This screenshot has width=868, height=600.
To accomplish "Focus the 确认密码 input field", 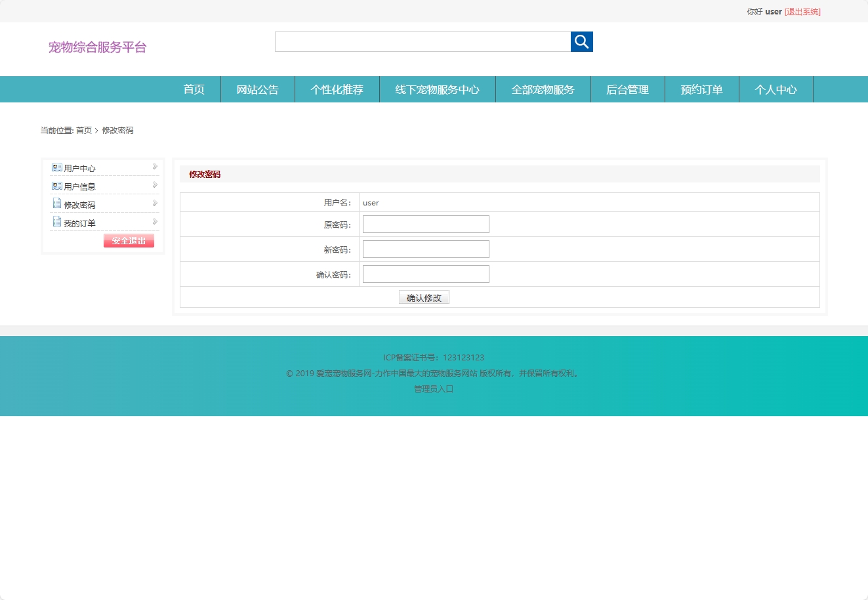I will pyautogui.click(x=426, y=274).
